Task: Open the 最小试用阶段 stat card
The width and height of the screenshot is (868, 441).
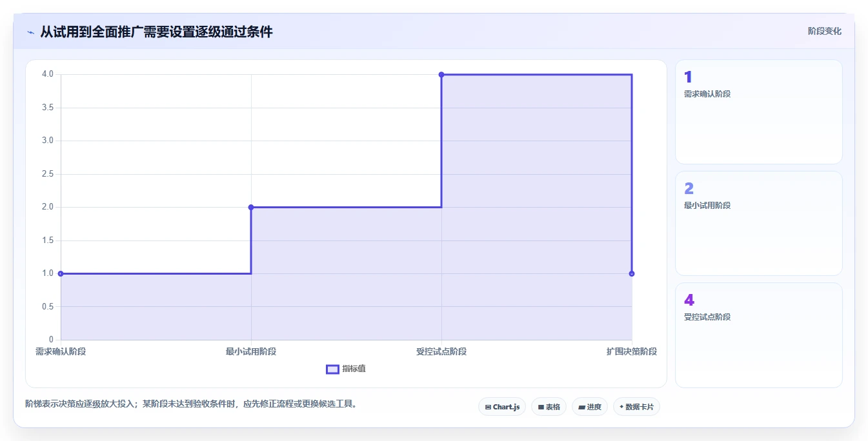Action: [759, 223]
